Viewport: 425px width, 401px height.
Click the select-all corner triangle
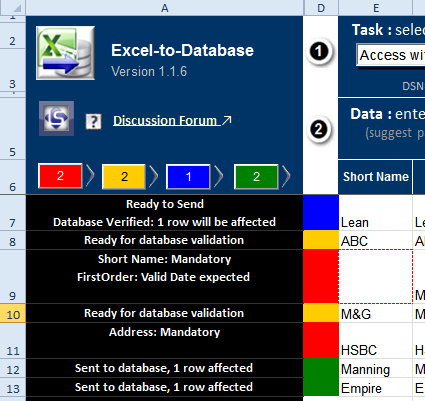click(13, 8)
